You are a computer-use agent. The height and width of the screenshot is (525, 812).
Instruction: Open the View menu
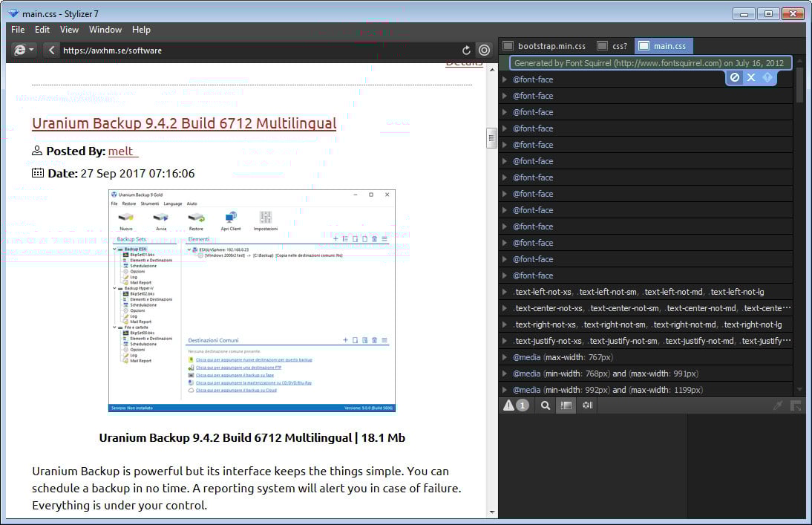pyautogui.click(x=69, y=30)
